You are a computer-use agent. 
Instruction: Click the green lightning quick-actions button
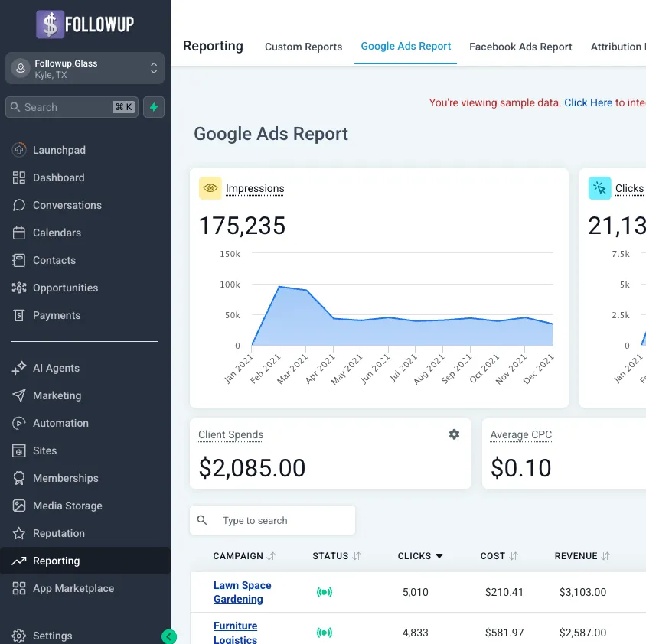click(x=154, y=107)
